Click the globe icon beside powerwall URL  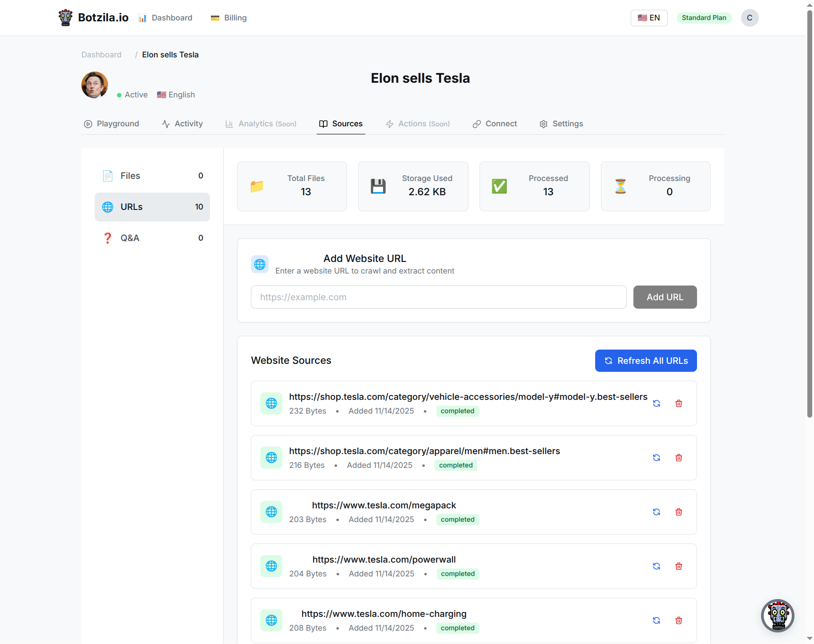[x=271, y=566]
